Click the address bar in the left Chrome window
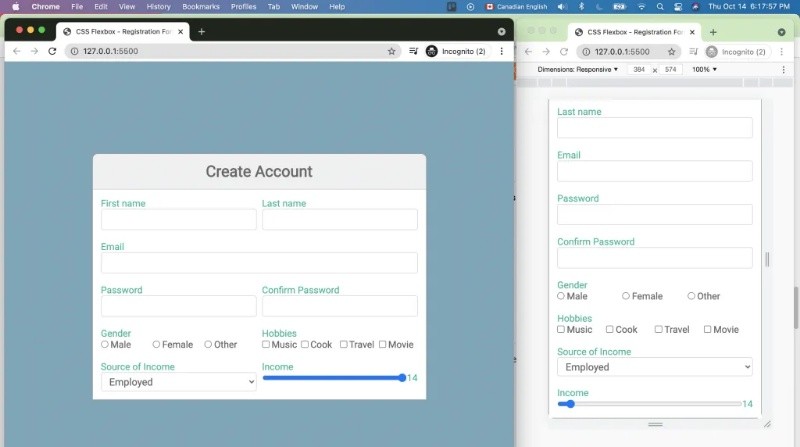This screenshot has width=800, height=447. tap(233, 51)
